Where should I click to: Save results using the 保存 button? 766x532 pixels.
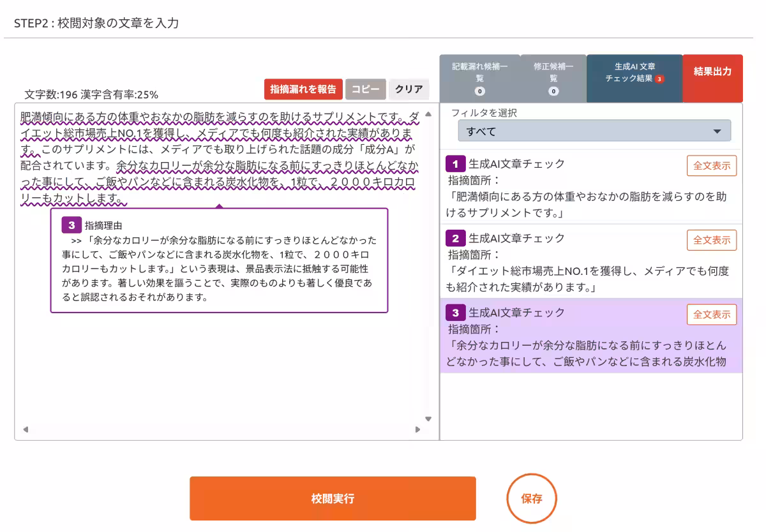click(532, 499)
